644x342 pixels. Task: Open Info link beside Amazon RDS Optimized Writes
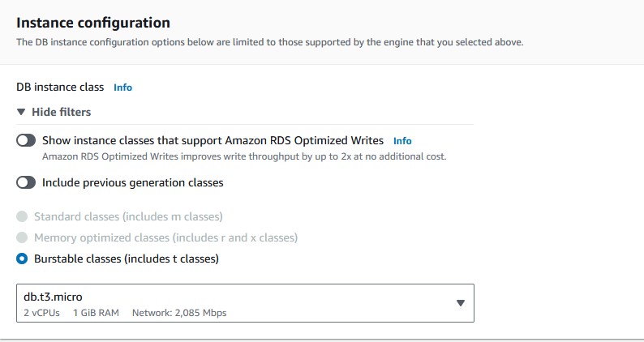tap(402, 140)
